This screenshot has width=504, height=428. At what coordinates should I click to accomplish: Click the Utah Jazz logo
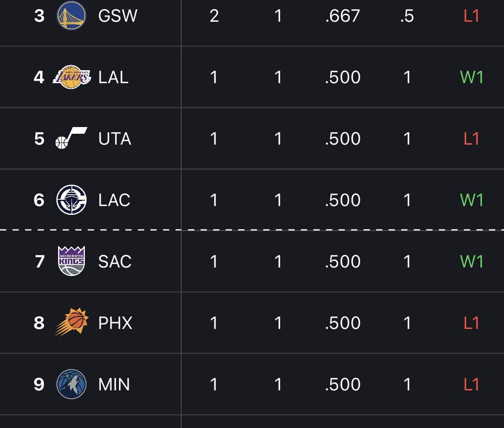(72, 139)
